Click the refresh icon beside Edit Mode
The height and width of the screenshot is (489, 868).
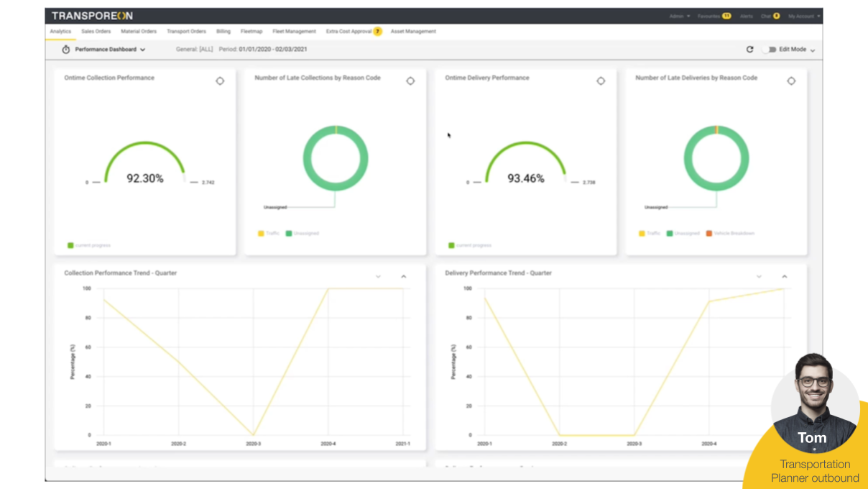point(749,50)
